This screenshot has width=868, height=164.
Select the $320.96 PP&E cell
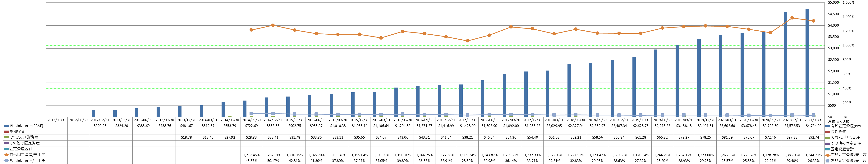(100, 126)
